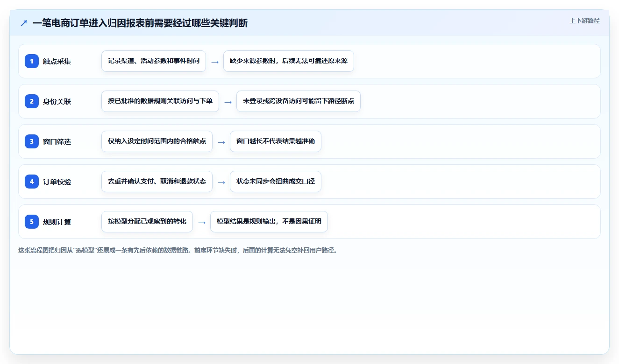Select the number 3 badge for 窗口筛选

(32, 141)
